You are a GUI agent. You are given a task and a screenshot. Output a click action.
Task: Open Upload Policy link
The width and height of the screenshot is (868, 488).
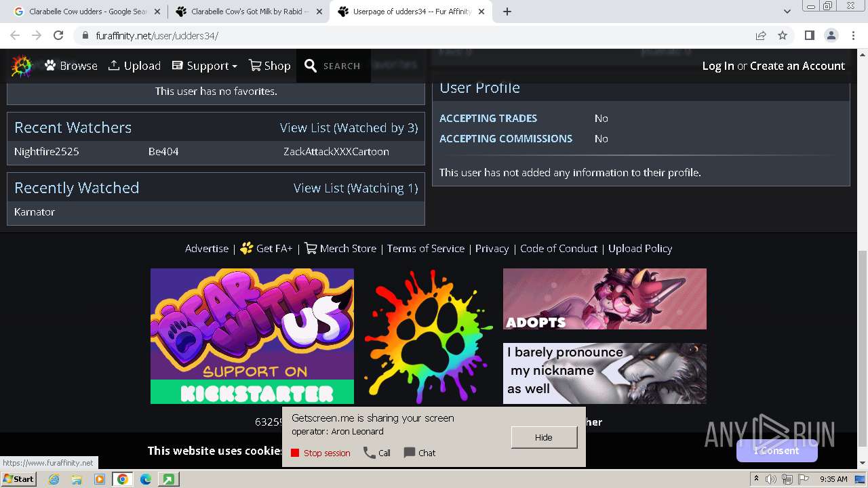coord(640,248)
